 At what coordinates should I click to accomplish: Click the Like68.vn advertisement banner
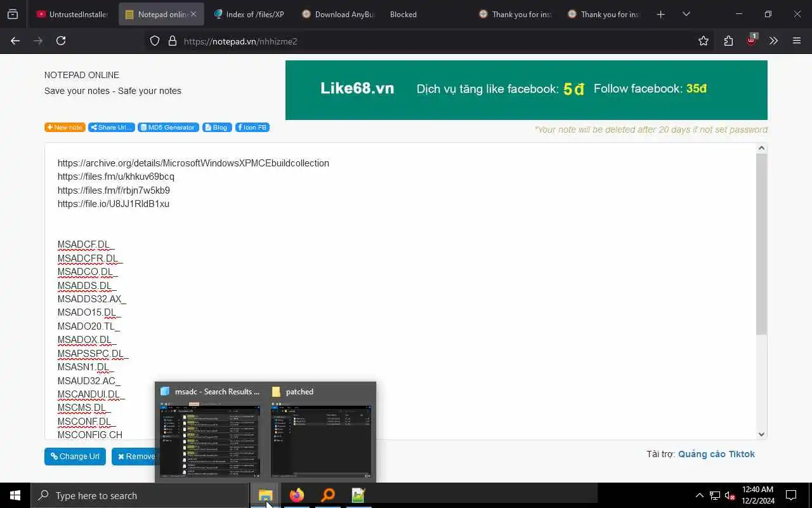[527, 90]
